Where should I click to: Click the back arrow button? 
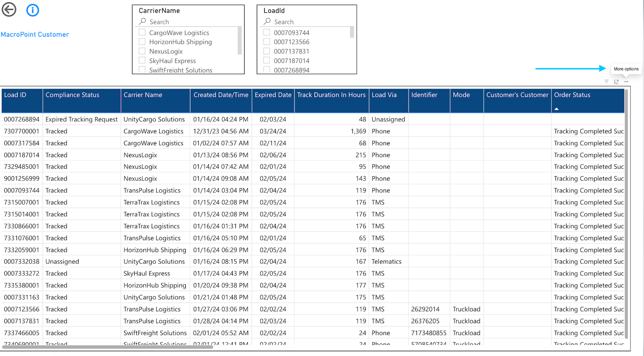tap(9, 9)
